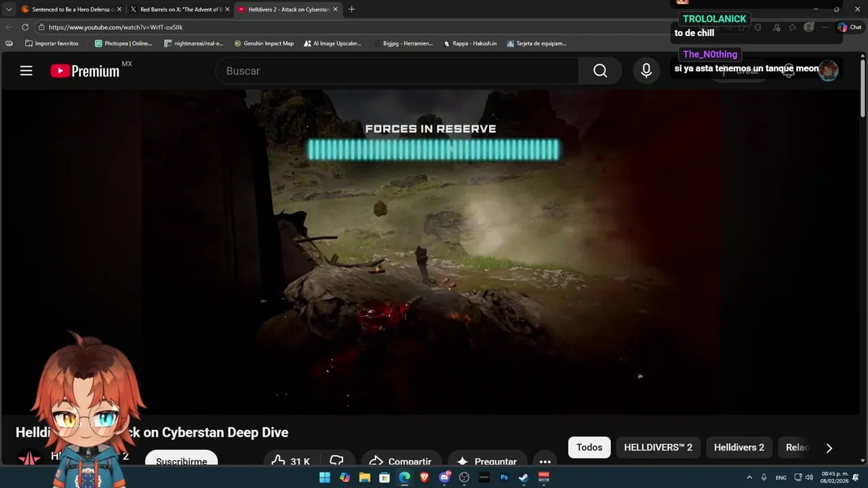This screenshot has height=488, width=868.
Task: Click the video player to pause
Action: click(431, 252)
